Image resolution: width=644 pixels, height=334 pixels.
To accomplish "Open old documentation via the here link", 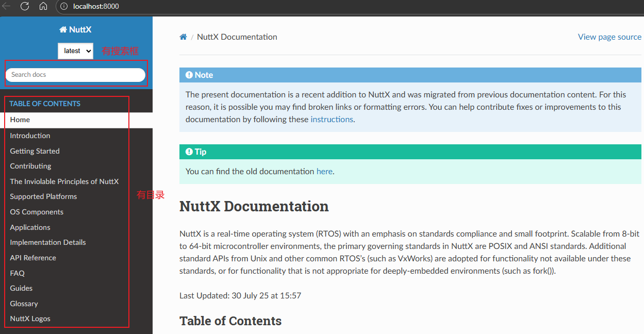I will click(x=324, y=171).
